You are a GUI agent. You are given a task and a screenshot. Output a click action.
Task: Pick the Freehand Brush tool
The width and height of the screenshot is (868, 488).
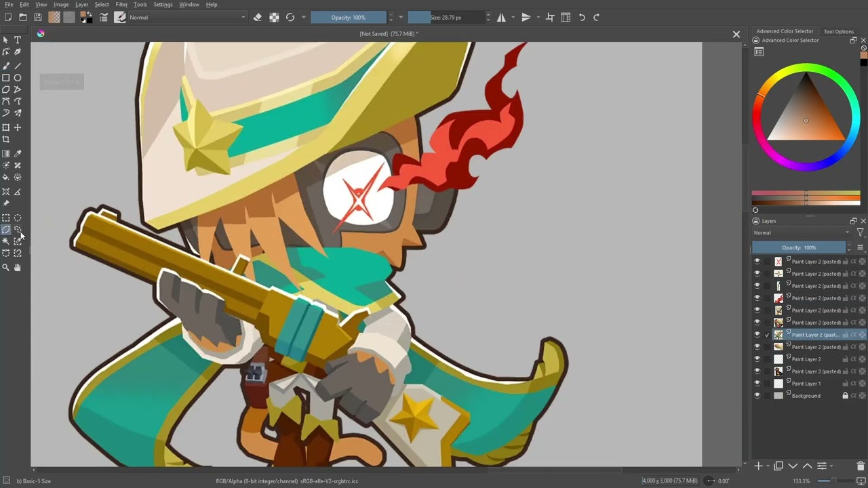click(6, 66)
